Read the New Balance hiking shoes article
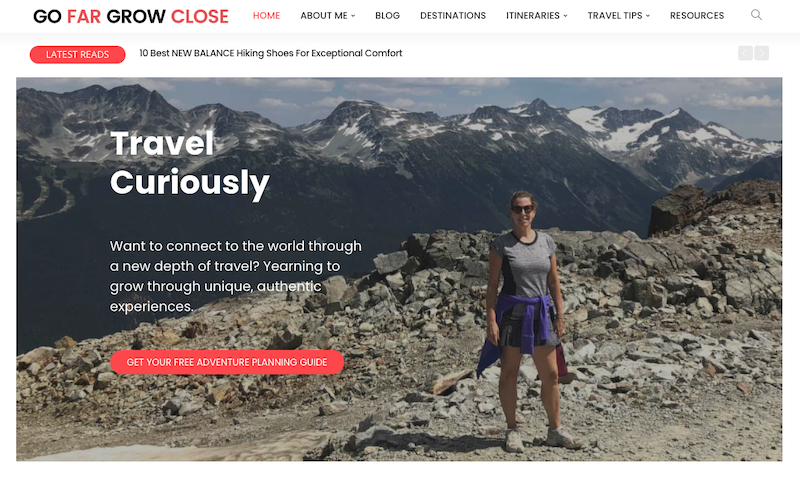Screen dimensions: 800x479 tap(271, 53)
